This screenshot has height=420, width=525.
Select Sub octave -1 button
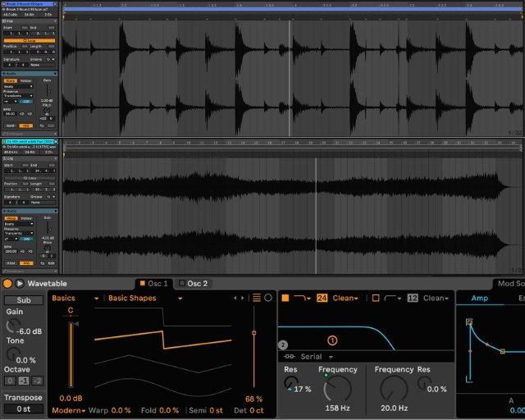point(24,381)
